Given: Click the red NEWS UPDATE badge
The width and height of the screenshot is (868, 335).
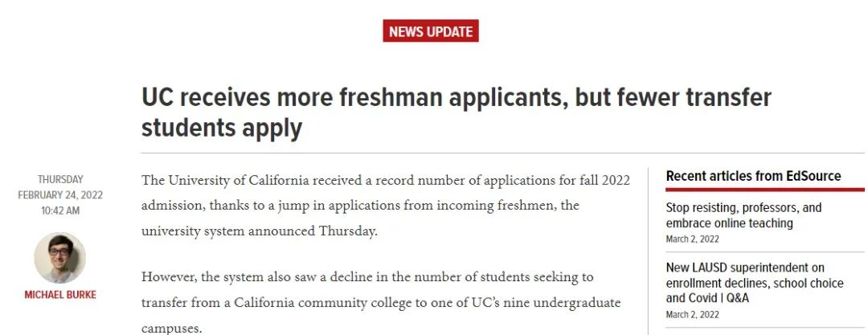Looking at the screenshot, I should coord(431,31).
